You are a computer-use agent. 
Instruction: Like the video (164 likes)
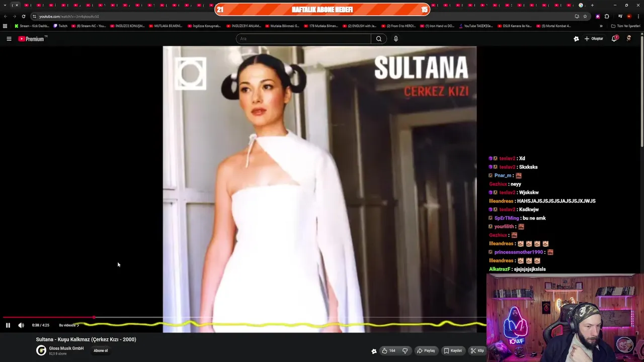(x=388, y=351)
